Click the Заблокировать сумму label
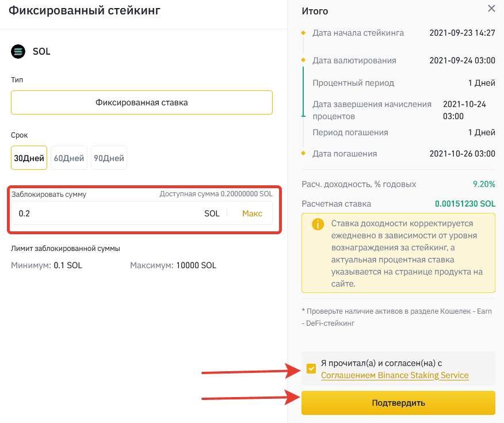504x423 pixels. click(49, 194)
